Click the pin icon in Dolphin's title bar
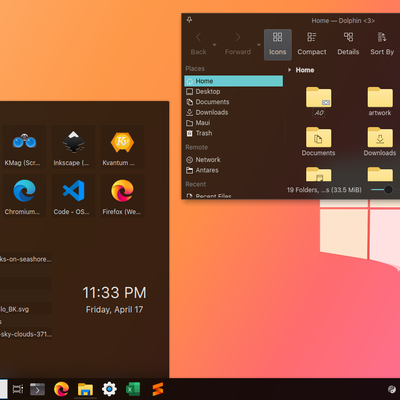Screen dimensions: 400x400 pos(189,20)
